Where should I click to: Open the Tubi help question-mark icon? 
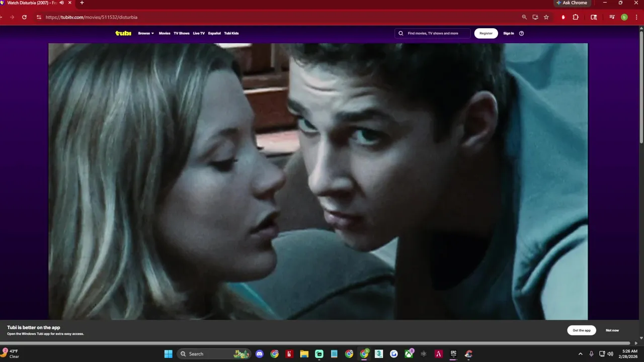point(521,33)
